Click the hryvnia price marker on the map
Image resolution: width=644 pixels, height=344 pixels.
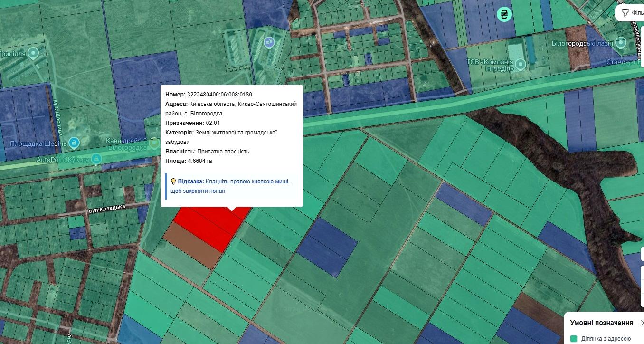504,14
